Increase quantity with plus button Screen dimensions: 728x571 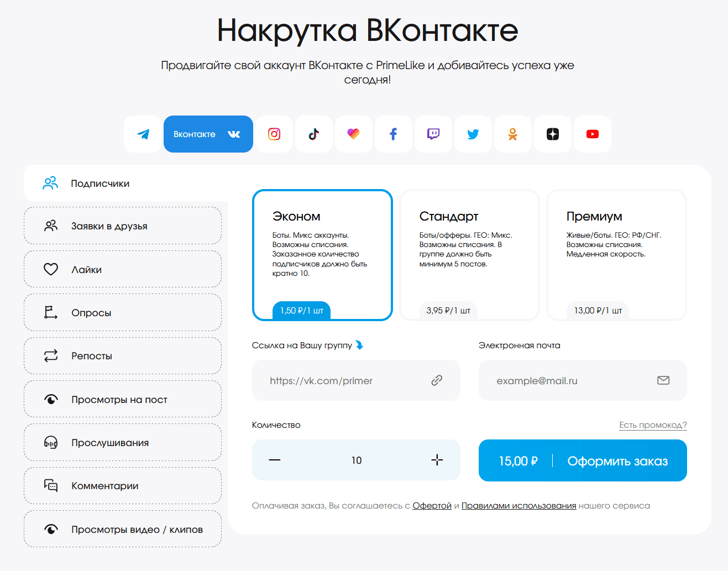click(x=437, y=460)
